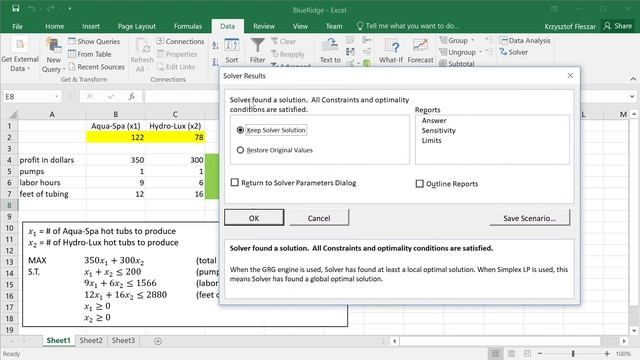Click the Group button
Image resolution: width=640 pixels, height=360 pixels.
tap(457, 40)
